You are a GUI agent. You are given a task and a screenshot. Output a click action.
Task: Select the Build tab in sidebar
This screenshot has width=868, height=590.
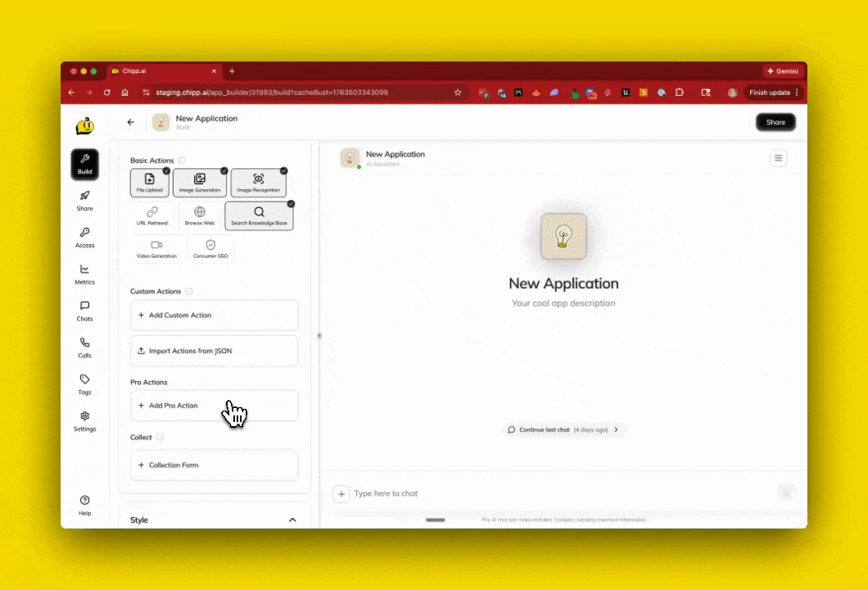point(84,164)
